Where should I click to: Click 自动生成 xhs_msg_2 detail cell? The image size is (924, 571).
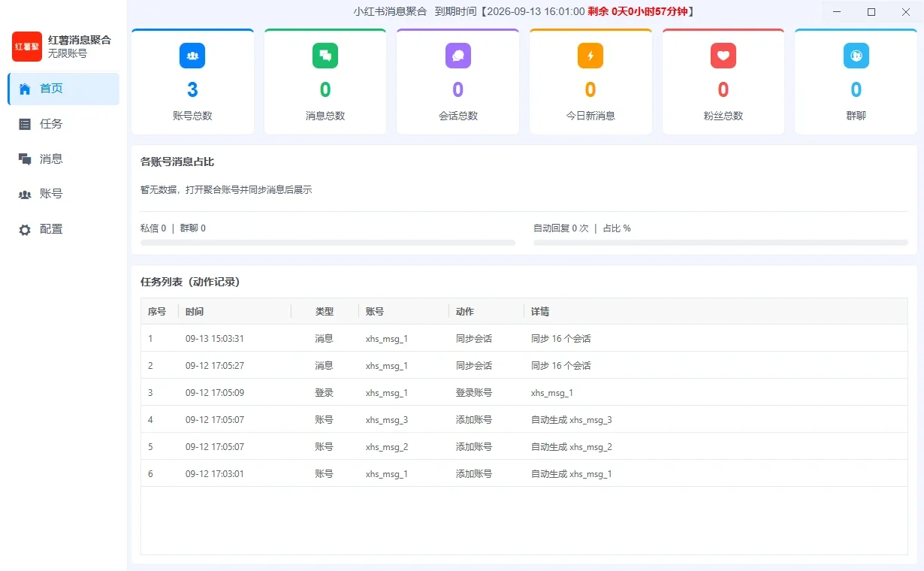[572, 446]
